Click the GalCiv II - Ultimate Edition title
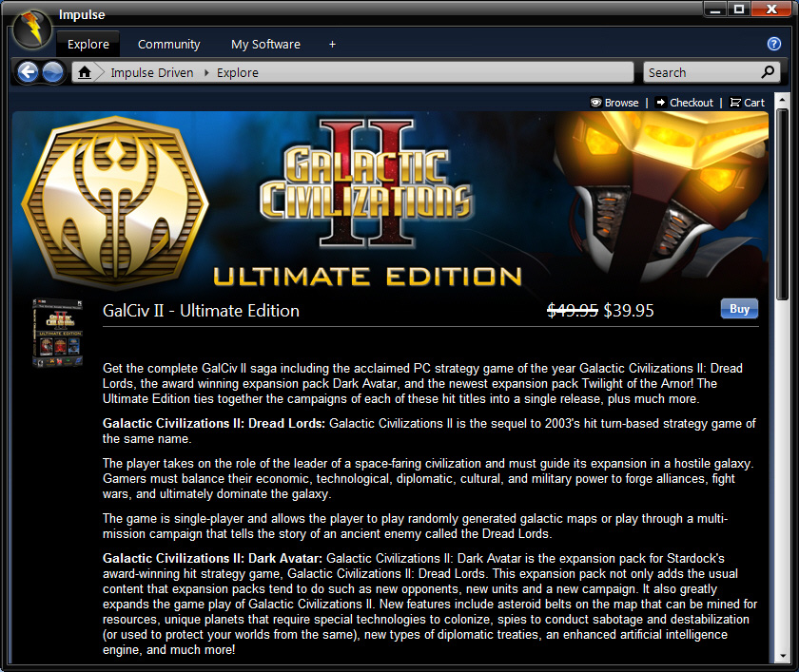This screenshot has width=799, height=672. point(201,311)
